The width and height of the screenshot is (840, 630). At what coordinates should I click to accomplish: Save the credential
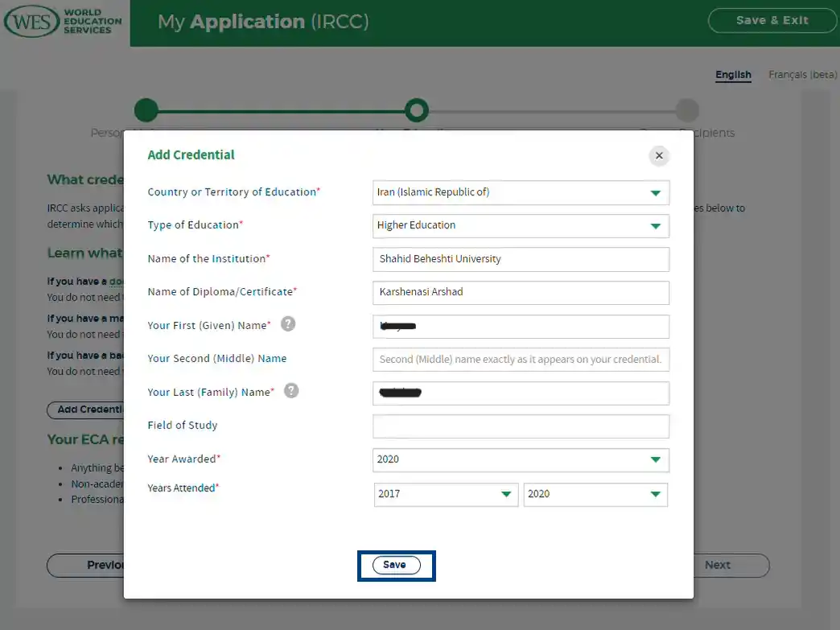[397, 565]
